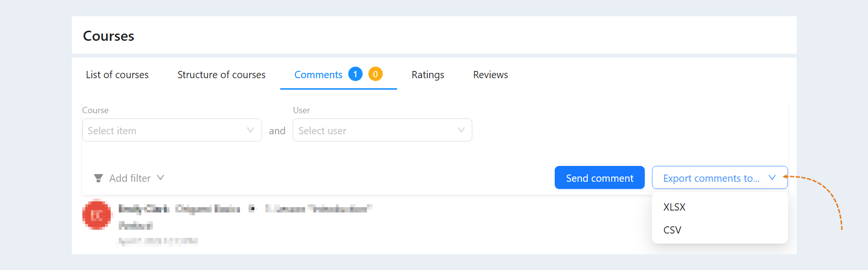Image resolution: width=868 pixels, height=270 pixels.
Task: Open the Reviews tab
Action: pyautogui.click(x=491, y=75)
